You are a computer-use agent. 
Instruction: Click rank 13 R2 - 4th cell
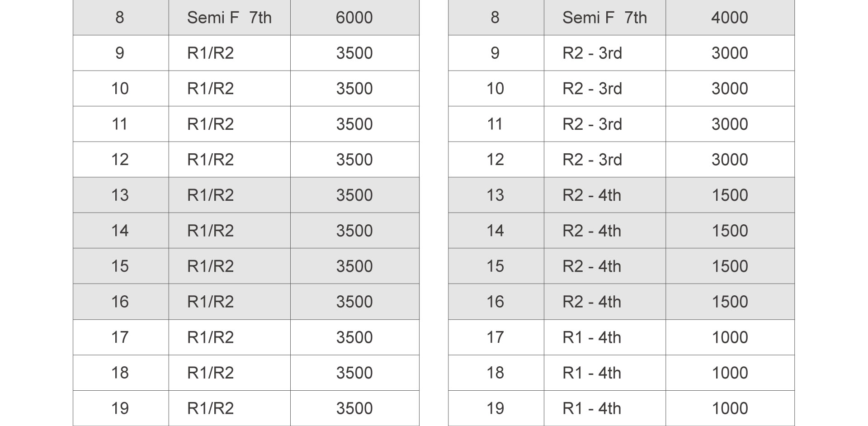[x=604, y=195]
